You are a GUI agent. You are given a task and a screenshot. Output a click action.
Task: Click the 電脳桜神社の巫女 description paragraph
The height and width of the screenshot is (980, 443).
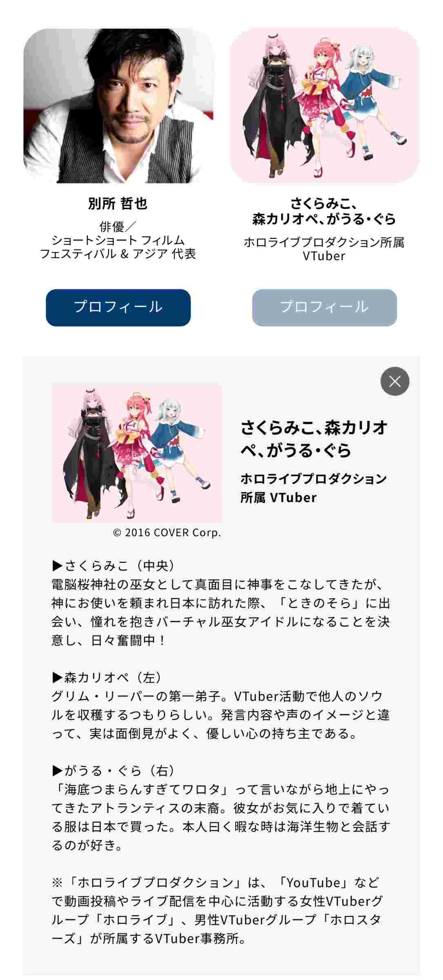coord(220,612)
